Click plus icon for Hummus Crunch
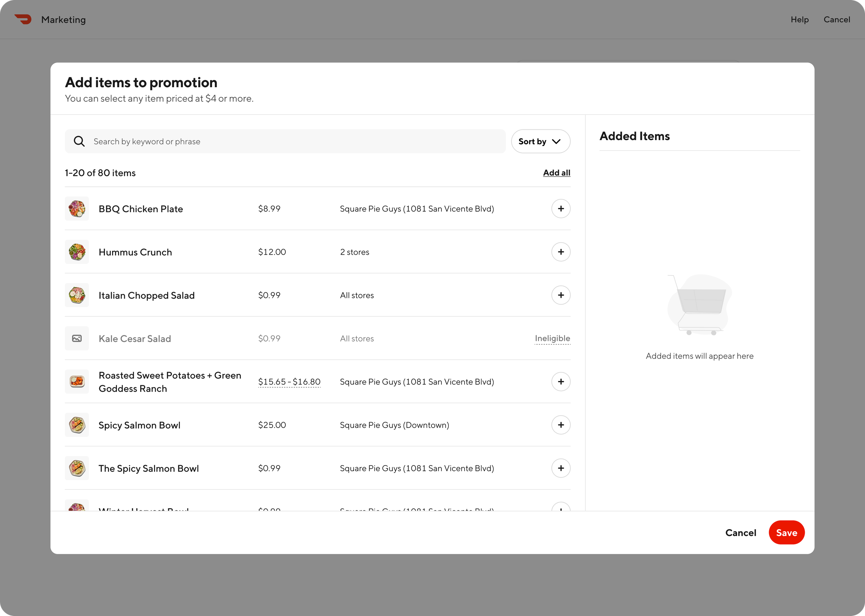Screen dimensions: 865x616 click(561, 252)
